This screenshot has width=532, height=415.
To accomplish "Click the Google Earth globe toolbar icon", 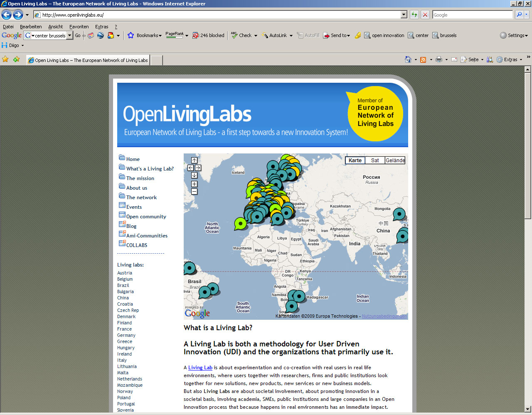I will (x=101, y=35).
